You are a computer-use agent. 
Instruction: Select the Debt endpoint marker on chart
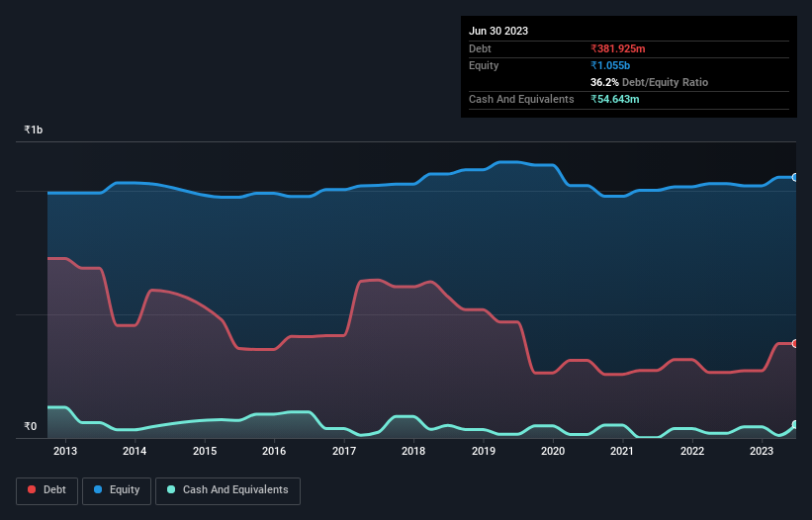(x=795, y=344)
